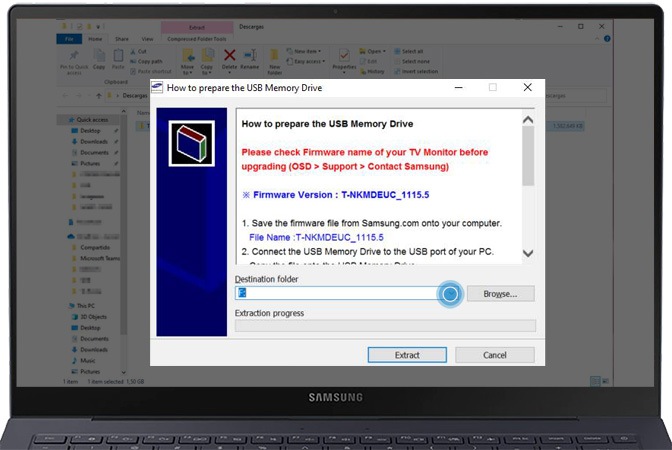Open 3D Objects in Explorer sidebar
Image resolution: width=672 pixels, height=450 pixels.
coord(89,317)
